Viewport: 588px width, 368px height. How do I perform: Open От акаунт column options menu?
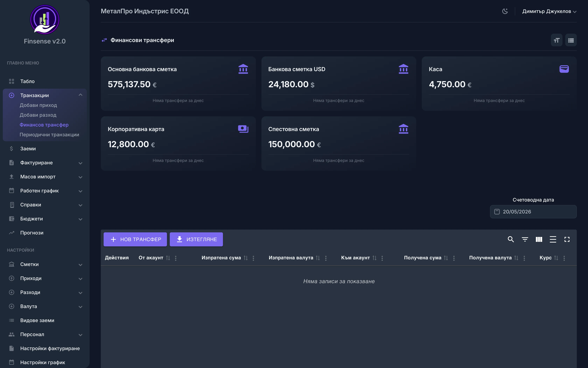[x=176, y=258]
